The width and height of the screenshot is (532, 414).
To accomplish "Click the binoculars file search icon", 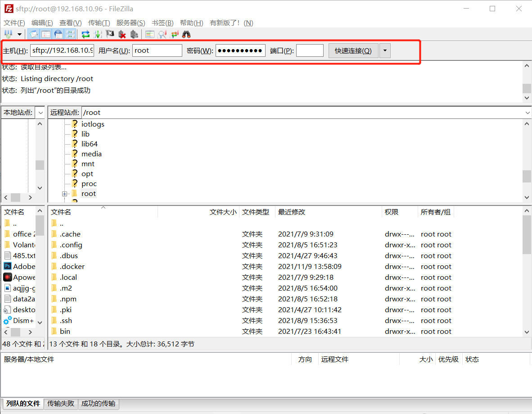I will click(x=186, y=34).
